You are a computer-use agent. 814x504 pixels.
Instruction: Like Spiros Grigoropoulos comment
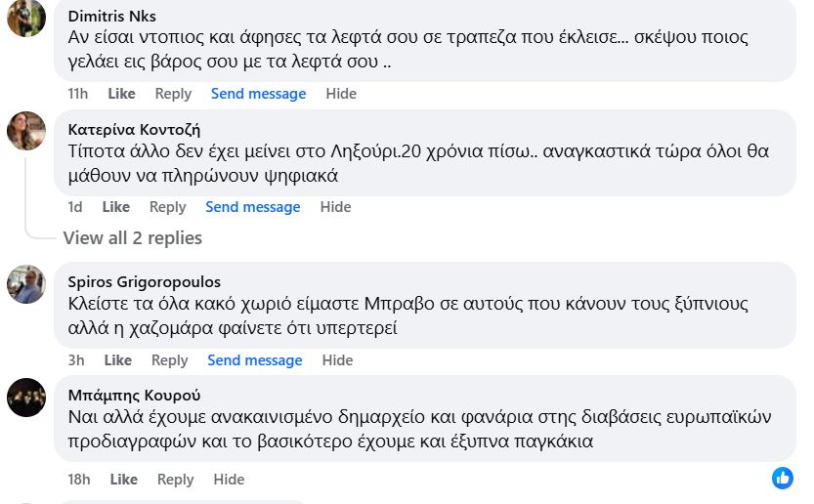coord(117,360)
